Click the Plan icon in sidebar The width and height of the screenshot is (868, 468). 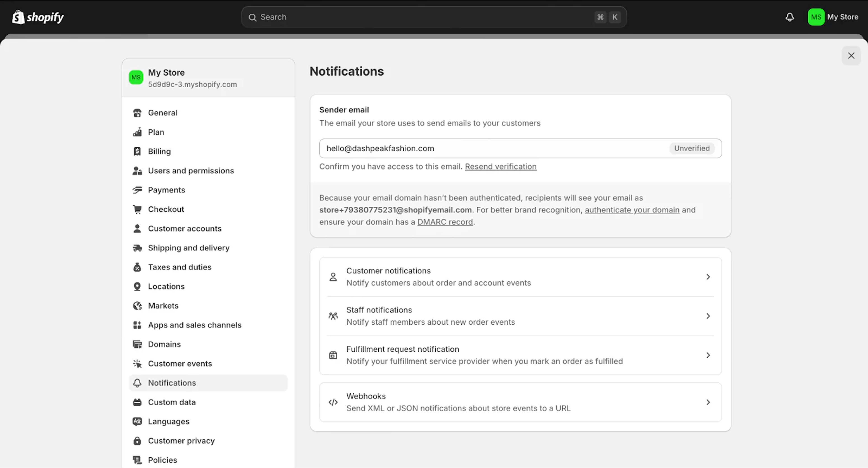tap(137, 132)
